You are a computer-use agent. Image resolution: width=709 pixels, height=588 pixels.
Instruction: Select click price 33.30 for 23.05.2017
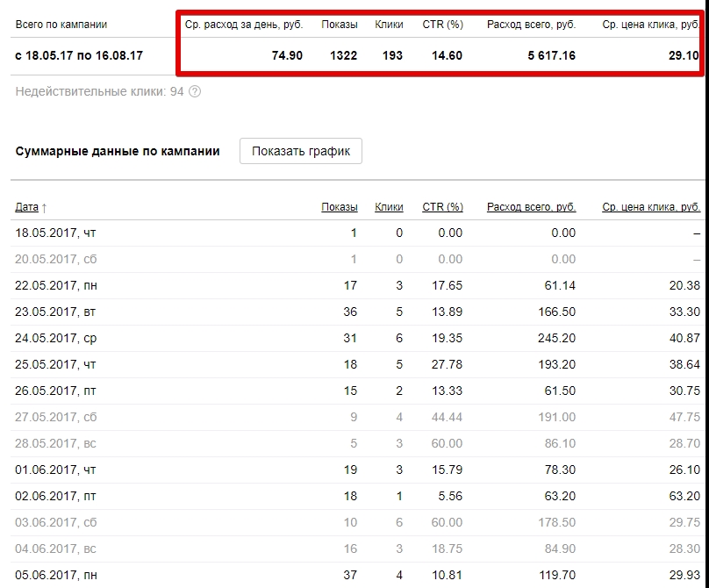click(684, 312)
